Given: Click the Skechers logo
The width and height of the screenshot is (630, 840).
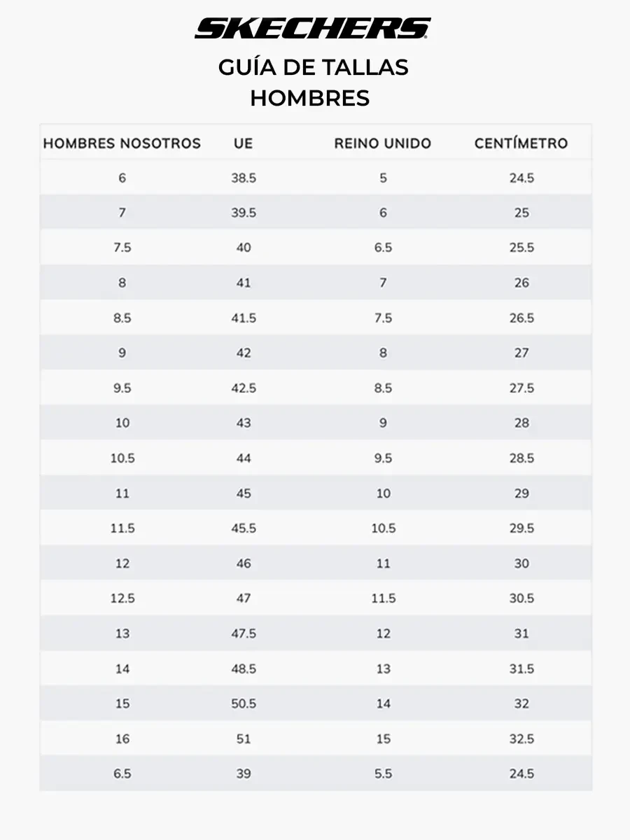Looking at the screenshot, I should click(313, 28).
